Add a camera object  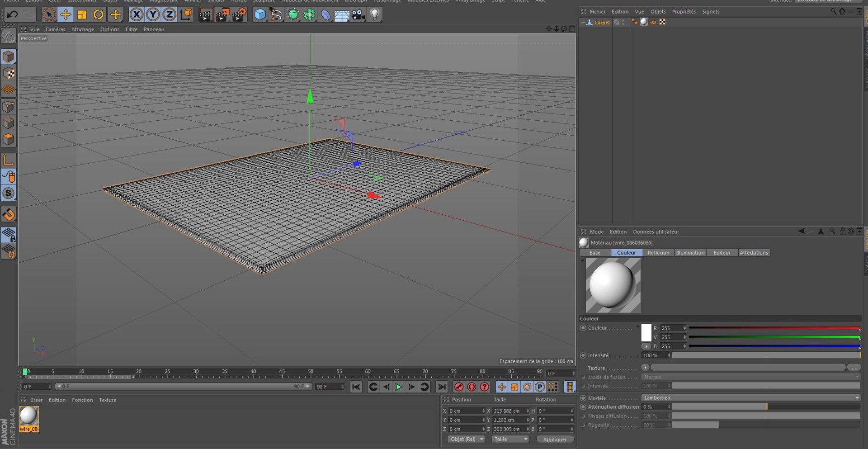point(359,14)
